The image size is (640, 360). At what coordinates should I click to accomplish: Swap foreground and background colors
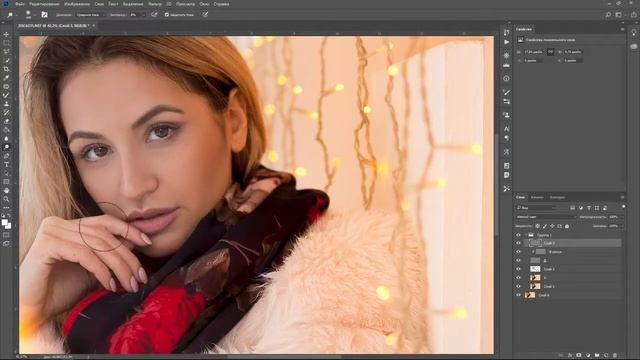pos(9,216)
